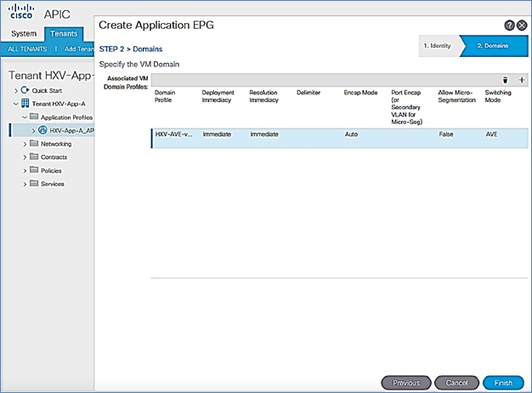Screen dimensions: 532x393
Task: Click the Policies folder icon
Action: tap(34, 170)
